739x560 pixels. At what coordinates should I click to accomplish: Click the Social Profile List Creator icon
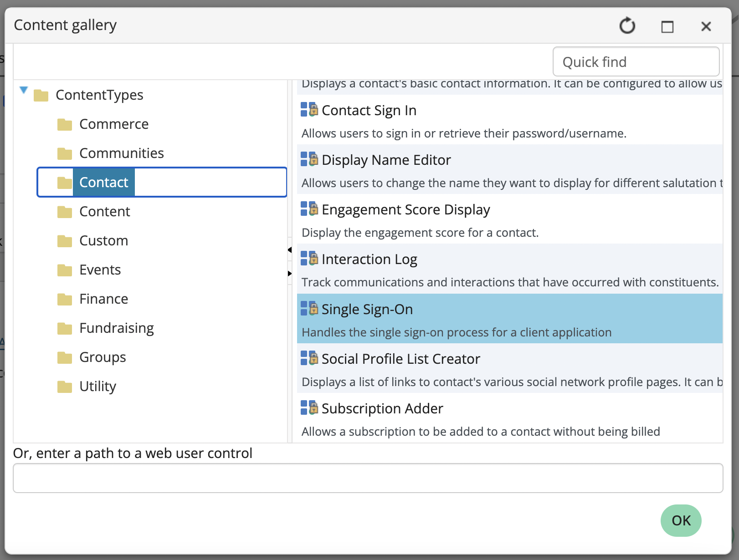pyautogui.click(x=308, y=359)
